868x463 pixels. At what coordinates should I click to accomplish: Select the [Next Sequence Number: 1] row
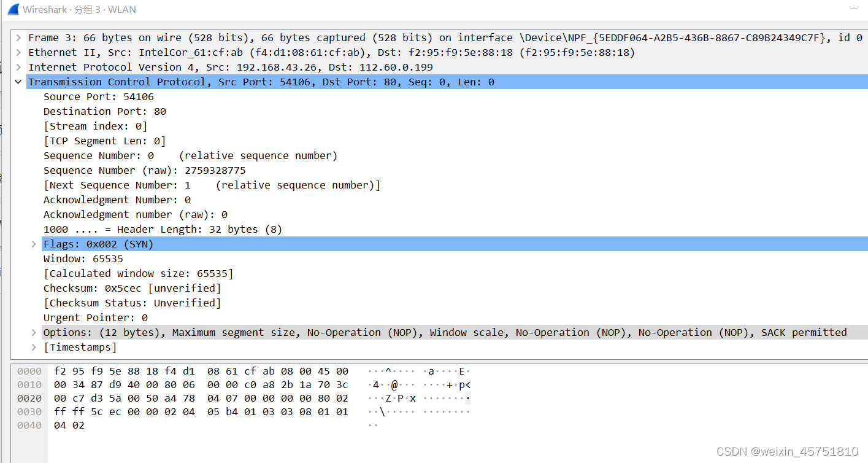coord(212,185)
